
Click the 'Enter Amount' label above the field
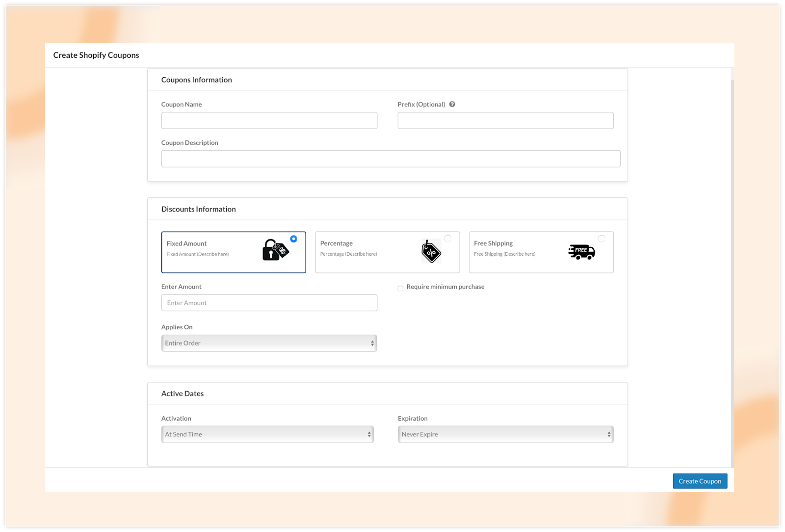pos(182,287)
